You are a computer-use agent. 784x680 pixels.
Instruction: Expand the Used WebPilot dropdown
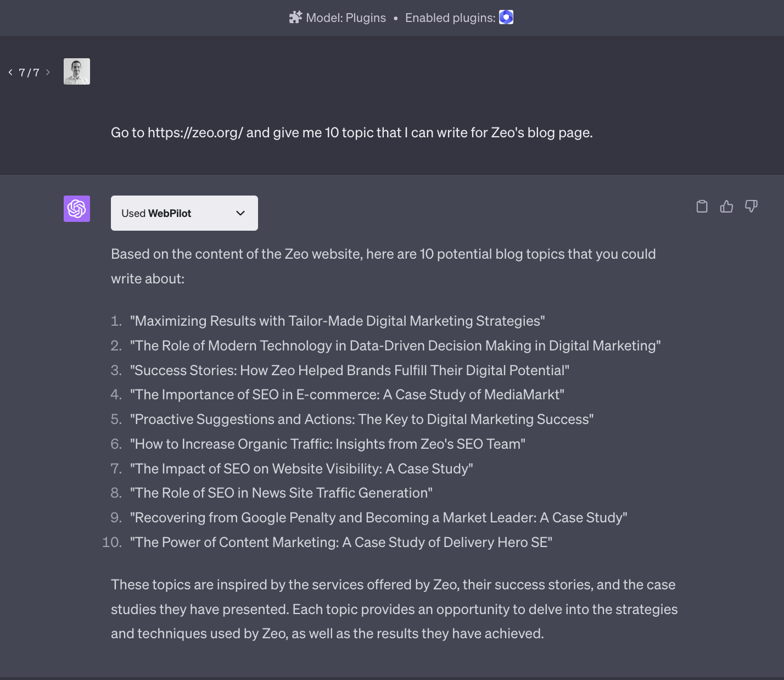coord(184,213)
